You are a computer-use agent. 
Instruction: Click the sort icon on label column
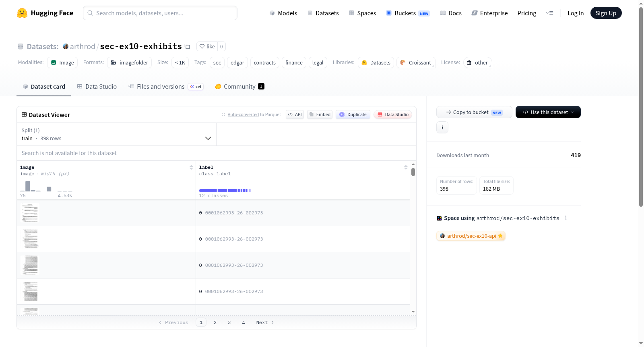click(x=406, y=167)
